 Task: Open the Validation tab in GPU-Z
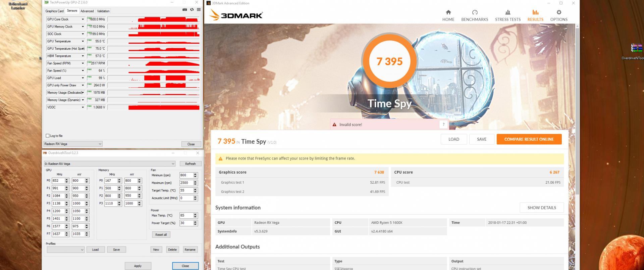point(103,11)
